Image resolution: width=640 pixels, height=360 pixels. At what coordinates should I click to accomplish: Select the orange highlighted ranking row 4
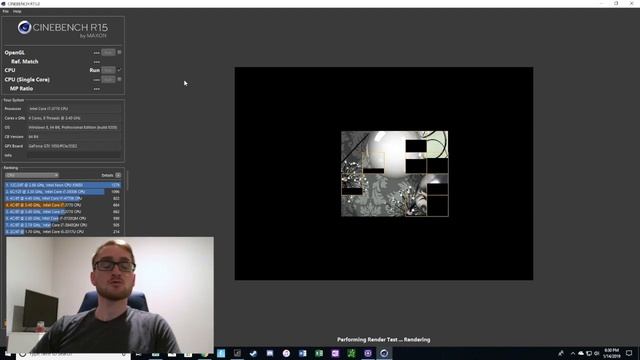(63, 205)
